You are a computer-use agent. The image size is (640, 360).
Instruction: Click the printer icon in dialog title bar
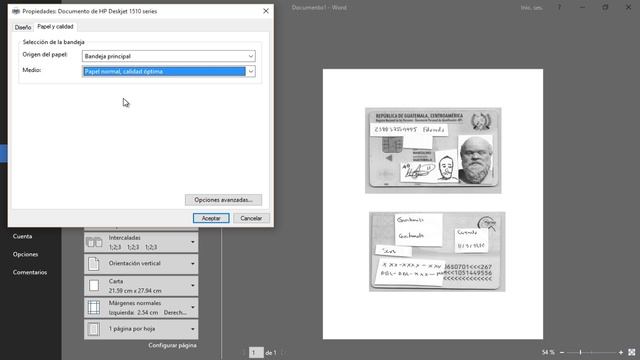16,11
